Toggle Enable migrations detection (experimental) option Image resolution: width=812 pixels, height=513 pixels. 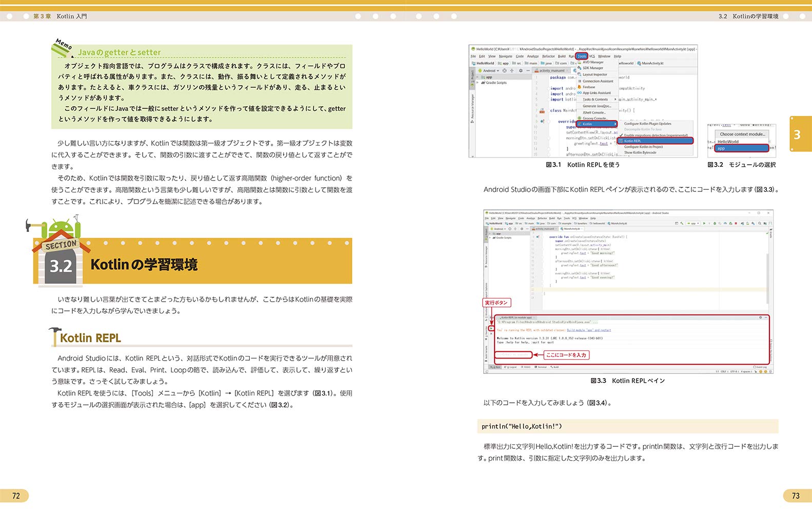(x=655, y=135)
